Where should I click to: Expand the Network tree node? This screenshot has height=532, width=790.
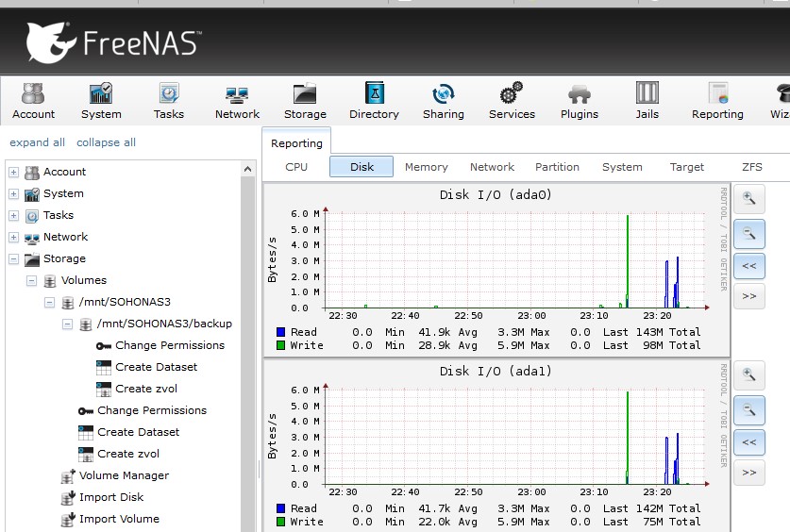(x=13, y=237)
